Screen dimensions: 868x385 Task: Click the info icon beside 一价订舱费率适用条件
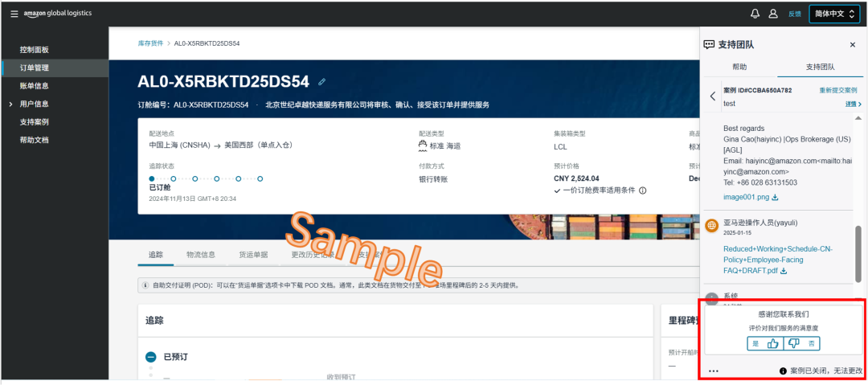(643, 190)
